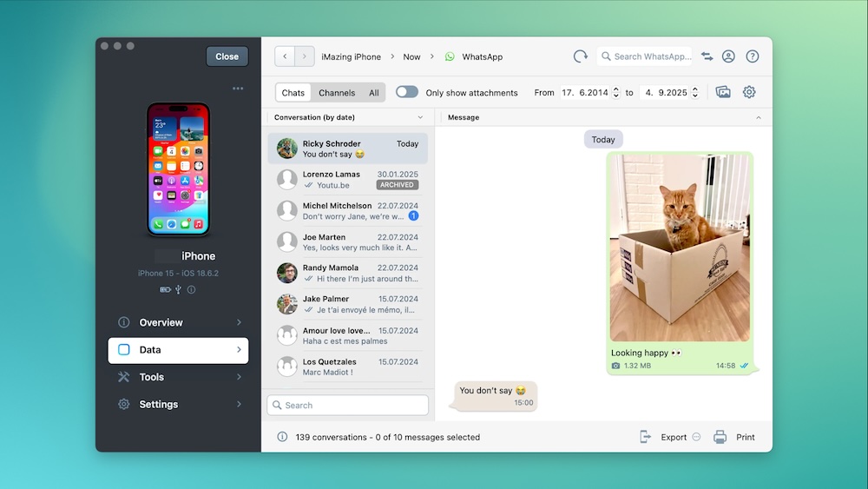Click the From date stepper arrows
Viewport: 868px width, 489px height.
(x=615, y=92)
